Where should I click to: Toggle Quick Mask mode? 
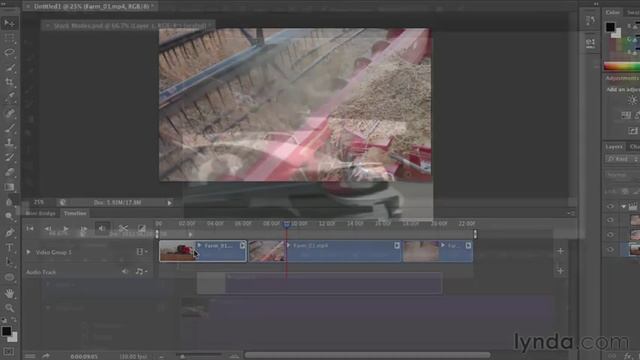pos(9,351)
